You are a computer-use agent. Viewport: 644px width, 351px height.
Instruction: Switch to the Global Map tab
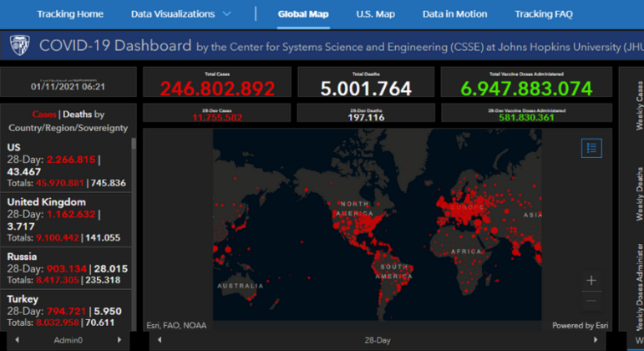(303, 14)
